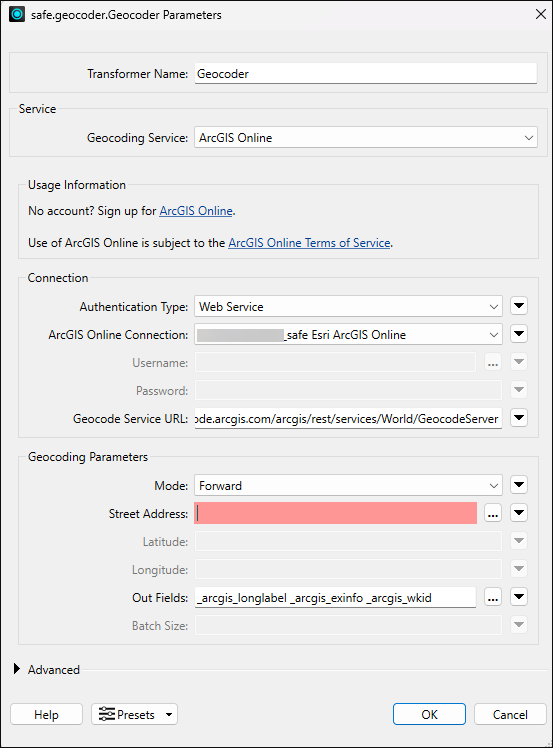Open the Authentication Type dropdown
This screenshot has height=748, width=553.
click(348, 306)
